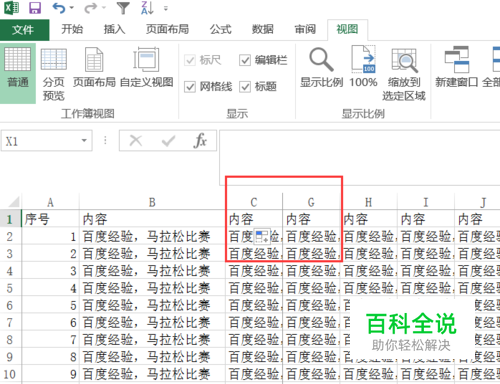This screenshot has width=500, height=384.
Task: Open the name box dropdown arrow
Action: click(x=84, y=141)
